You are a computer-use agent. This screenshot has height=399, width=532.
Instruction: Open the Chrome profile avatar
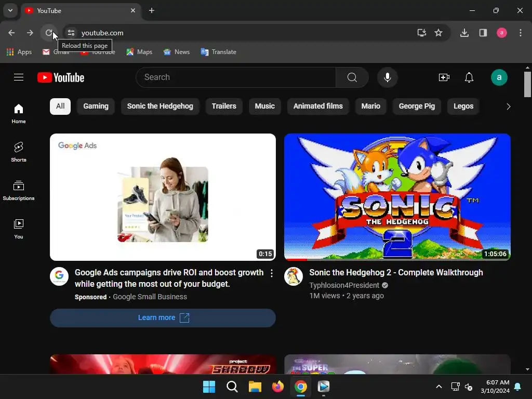pyautogui.click(x=501, y=33)
